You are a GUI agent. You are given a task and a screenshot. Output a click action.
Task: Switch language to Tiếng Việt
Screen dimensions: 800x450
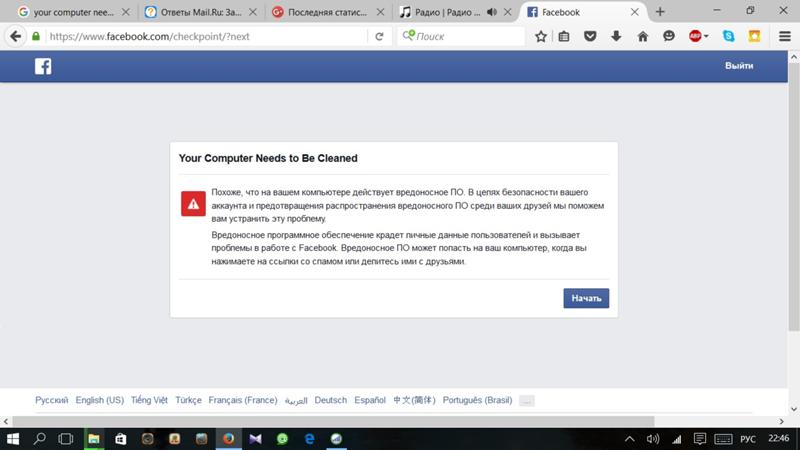149,400
